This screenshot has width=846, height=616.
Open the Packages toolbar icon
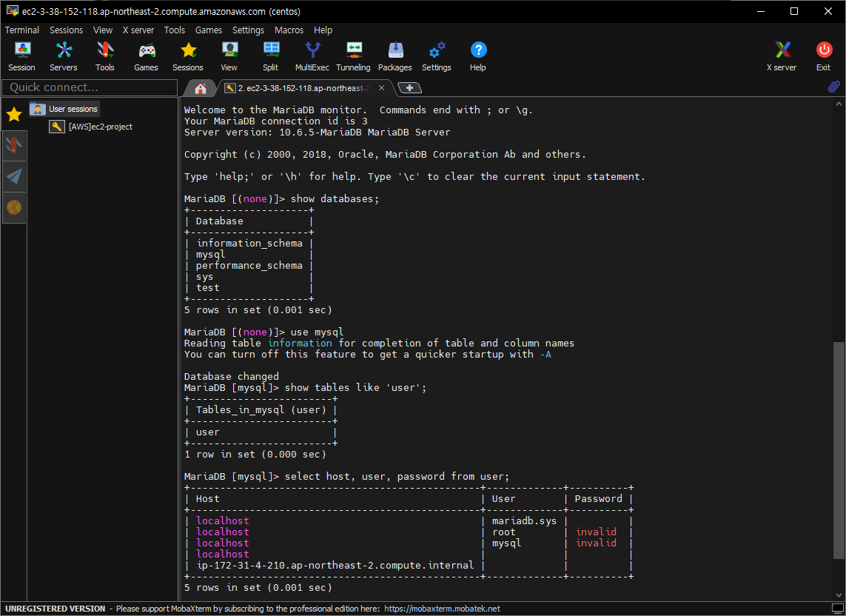(x=395, y=56)
